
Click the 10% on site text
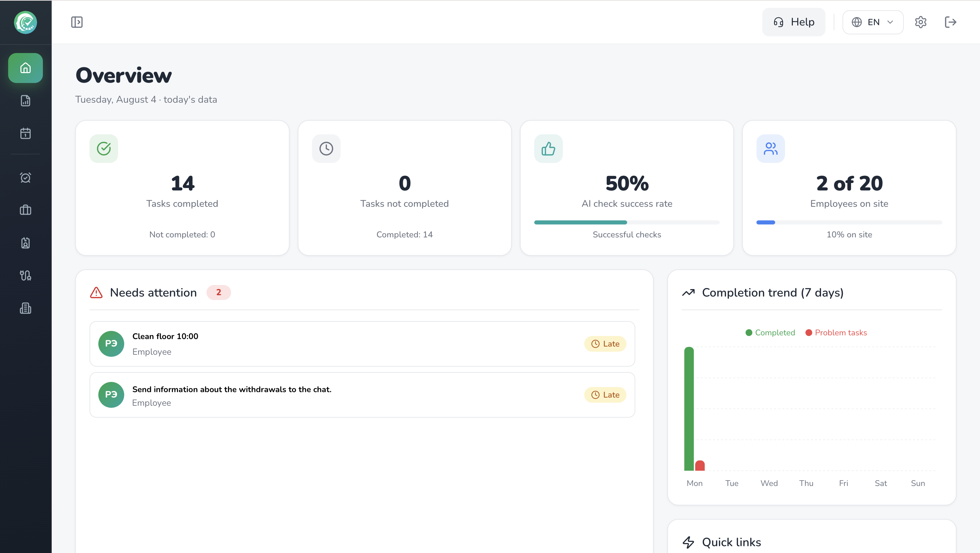(849, 235)
